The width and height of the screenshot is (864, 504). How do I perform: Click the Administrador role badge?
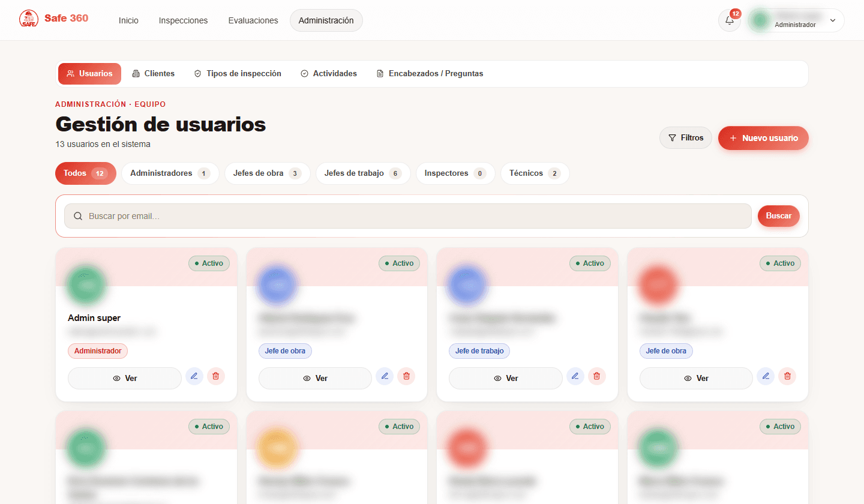98,351
